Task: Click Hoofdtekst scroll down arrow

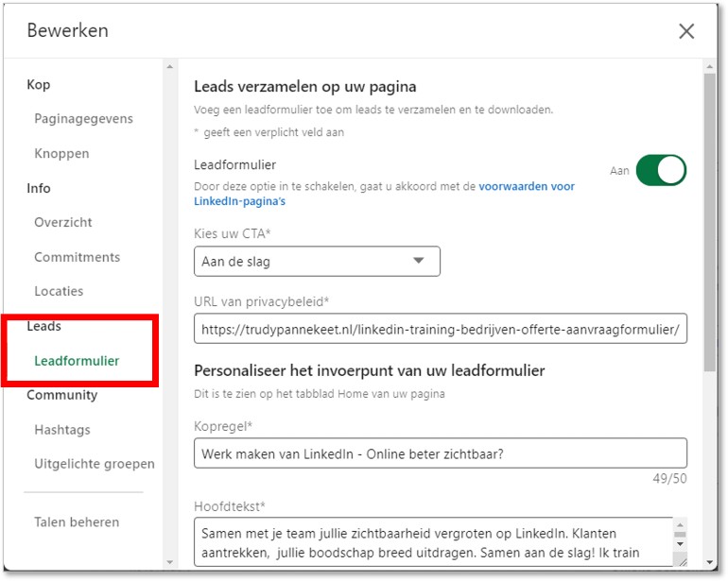Action: click(680, 544)
